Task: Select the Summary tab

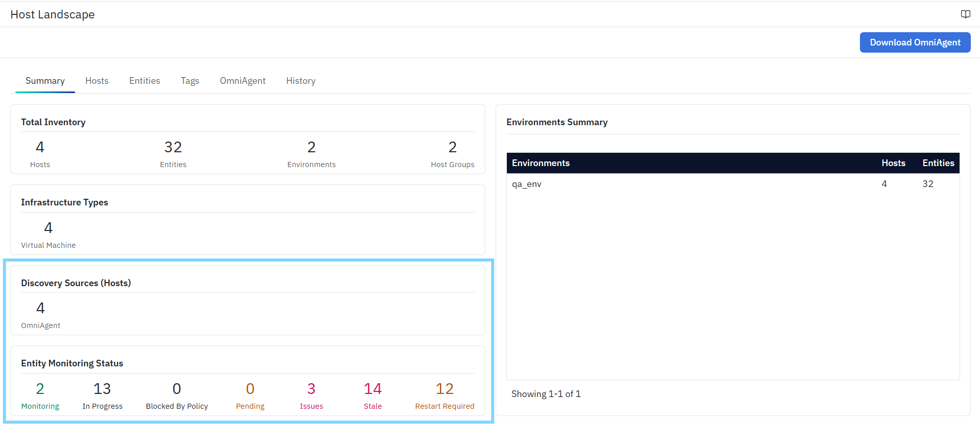Action: tap(45, 81)
